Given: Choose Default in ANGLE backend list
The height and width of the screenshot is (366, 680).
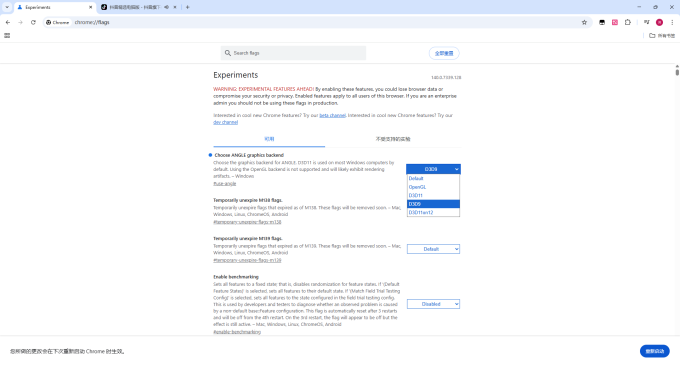Looking at the screenshot, I should pos(433,179).
